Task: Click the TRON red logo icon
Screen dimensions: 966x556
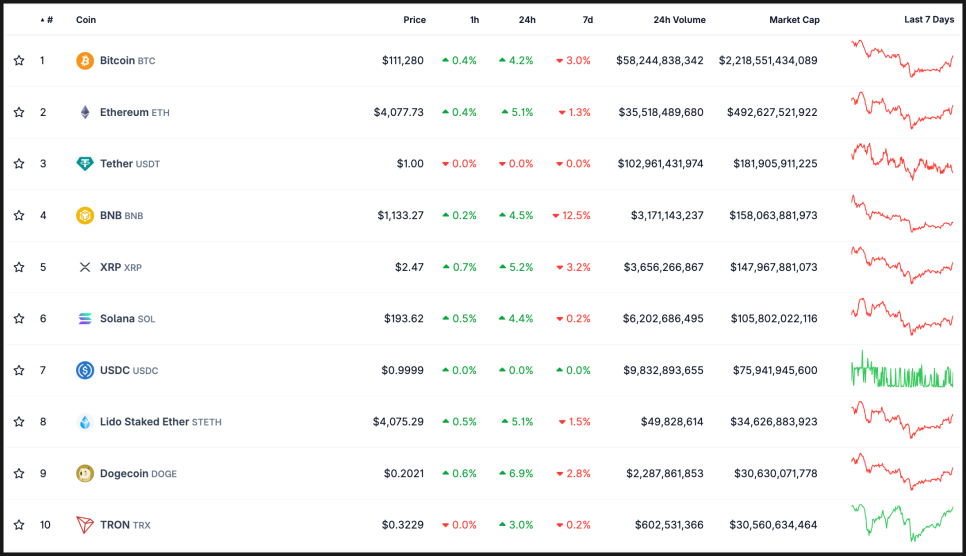Action: (85, 525)
